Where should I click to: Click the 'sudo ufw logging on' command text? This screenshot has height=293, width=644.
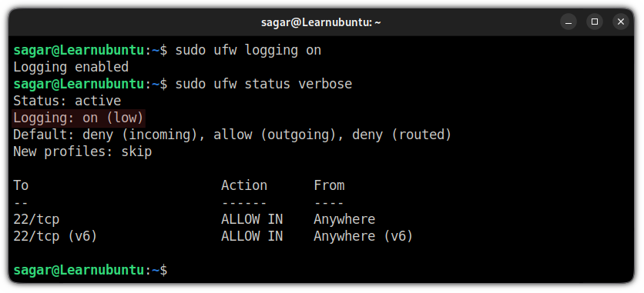coord(248,51)
